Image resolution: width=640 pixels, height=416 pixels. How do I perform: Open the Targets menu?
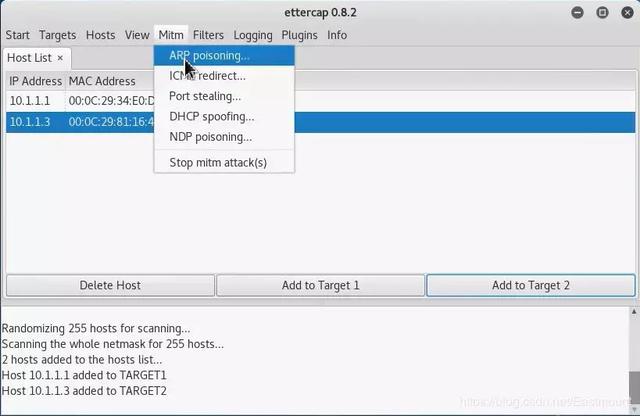coord(58,35)
